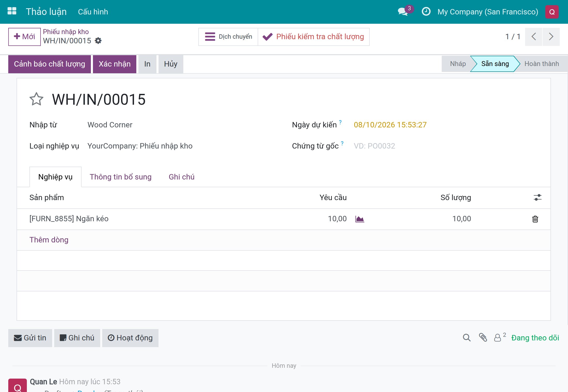This screenshot has width=568, height=392.
Task: Open company switcher My Company (San Francisco)
Action: (488, 12)
